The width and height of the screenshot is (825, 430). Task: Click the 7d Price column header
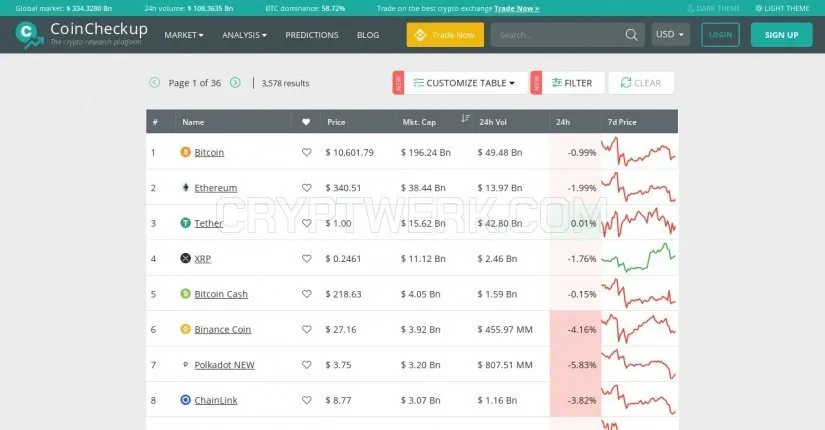tap(622, 122)
